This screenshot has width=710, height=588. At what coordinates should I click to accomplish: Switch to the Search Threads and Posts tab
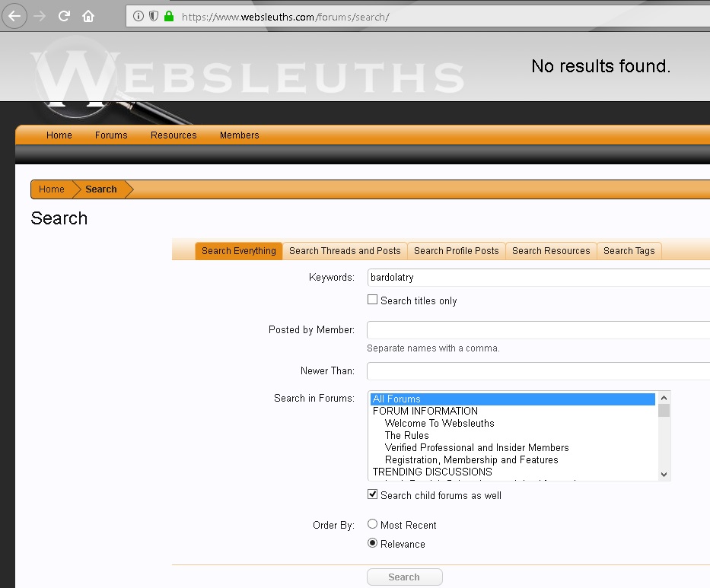(345, 251)
